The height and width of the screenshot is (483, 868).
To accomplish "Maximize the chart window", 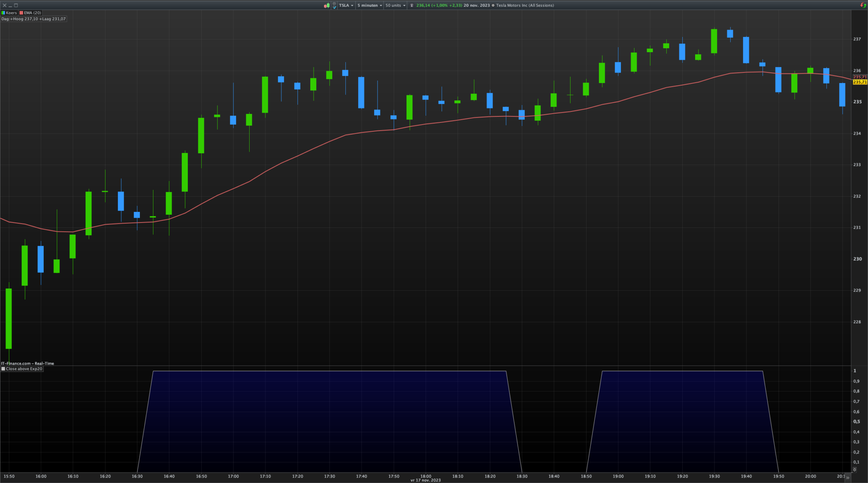I will tap(16, 6).
